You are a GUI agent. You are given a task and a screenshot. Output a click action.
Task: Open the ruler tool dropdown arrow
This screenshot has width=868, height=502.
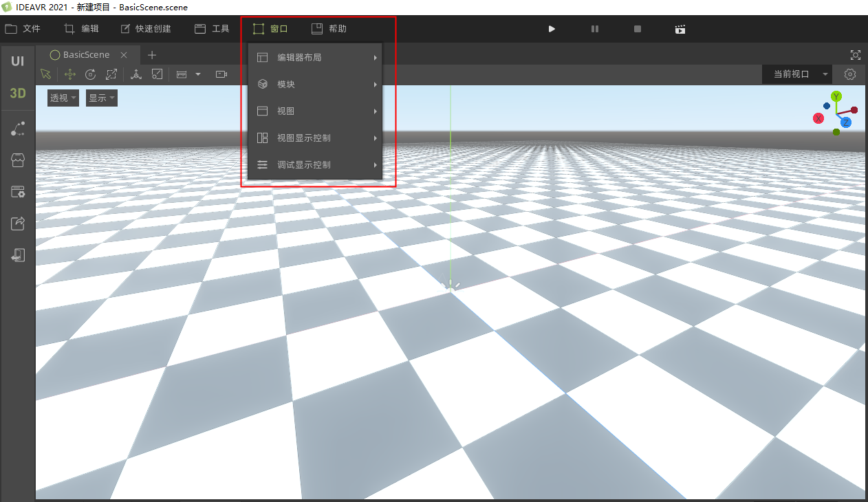(198, 74)
